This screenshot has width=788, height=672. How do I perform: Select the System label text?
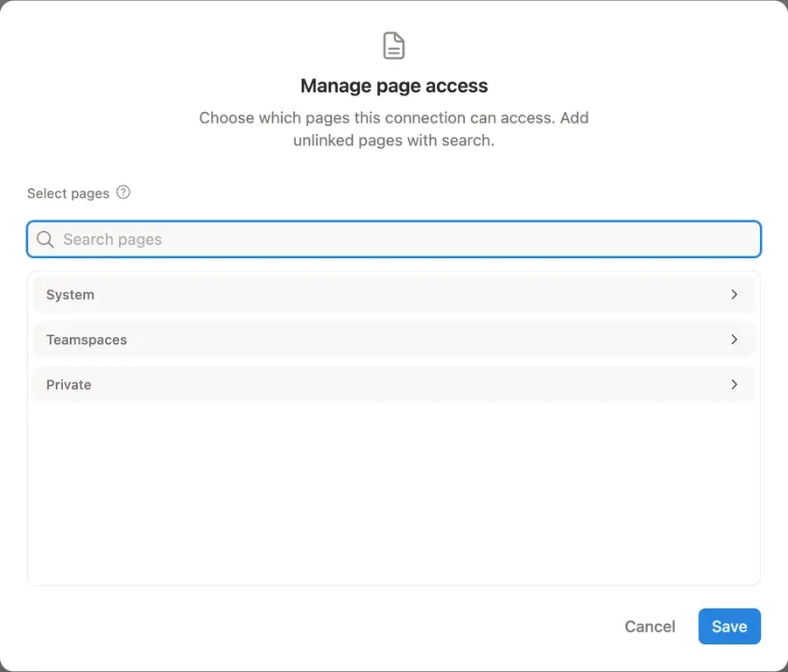coord(70,295)
